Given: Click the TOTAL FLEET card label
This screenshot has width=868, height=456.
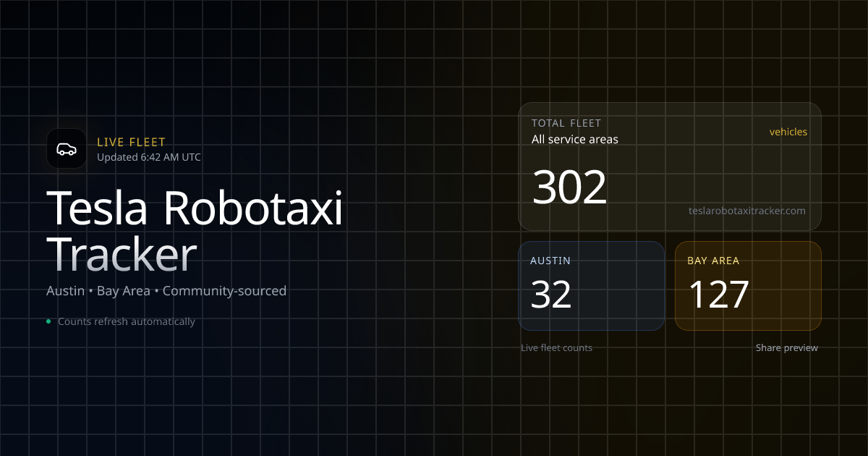Looking at the screenshot, I should click(566, 123).
